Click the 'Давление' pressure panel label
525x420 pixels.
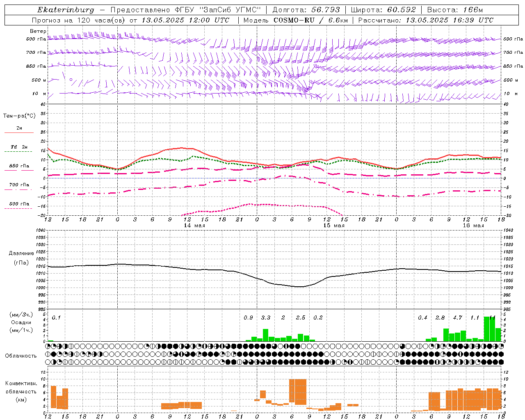[x=21, y=253]
